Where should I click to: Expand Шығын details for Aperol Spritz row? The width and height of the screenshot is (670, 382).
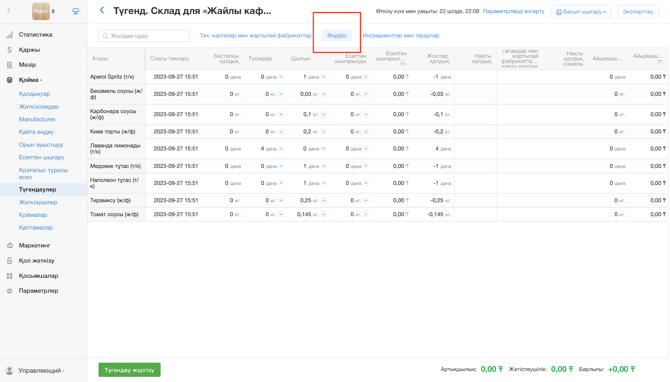323,77
